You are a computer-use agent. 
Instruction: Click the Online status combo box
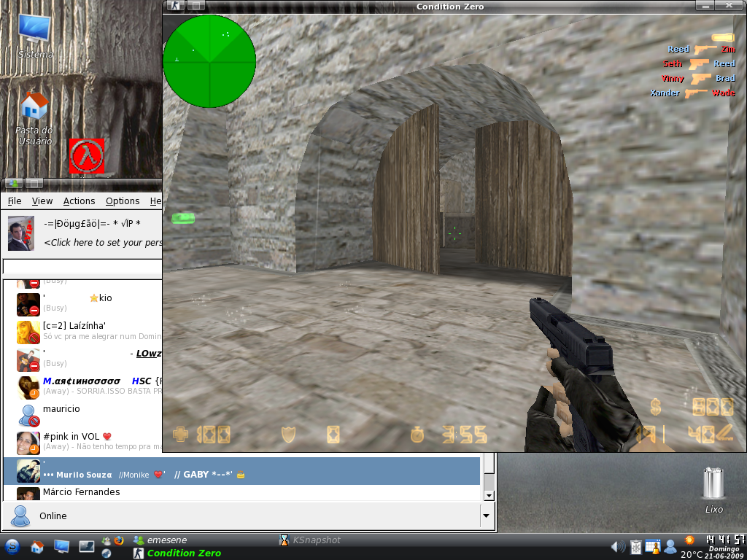coord(248,516)
